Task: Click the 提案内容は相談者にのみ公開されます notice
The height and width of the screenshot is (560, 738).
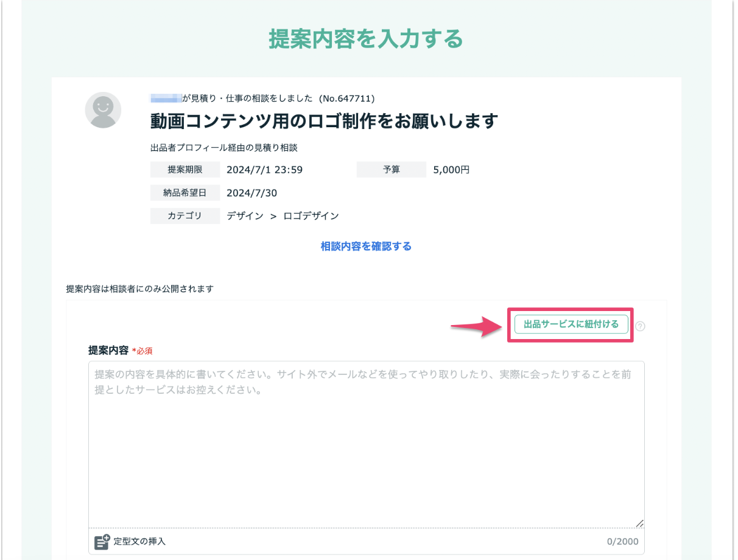Action: coord(140,289)
